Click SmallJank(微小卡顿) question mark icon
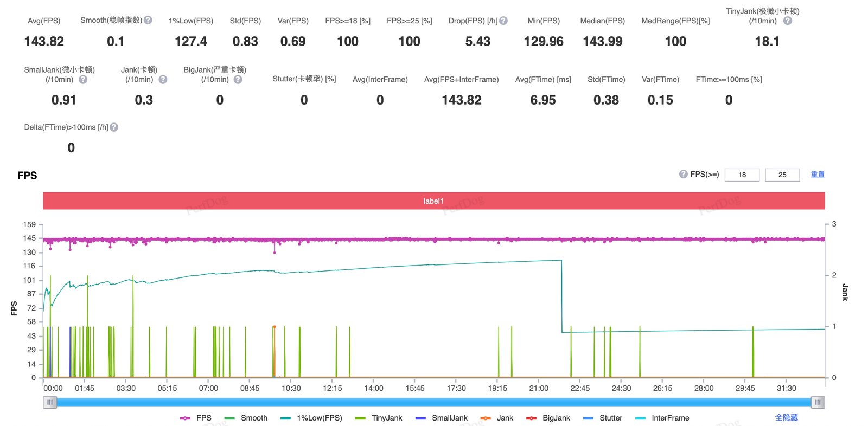Screen dimensions: 868x426 click(83, 79)
